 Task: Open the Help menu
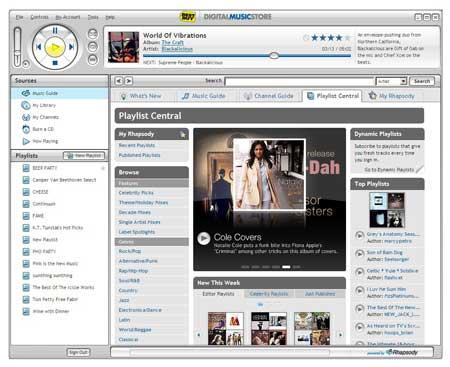110,17
